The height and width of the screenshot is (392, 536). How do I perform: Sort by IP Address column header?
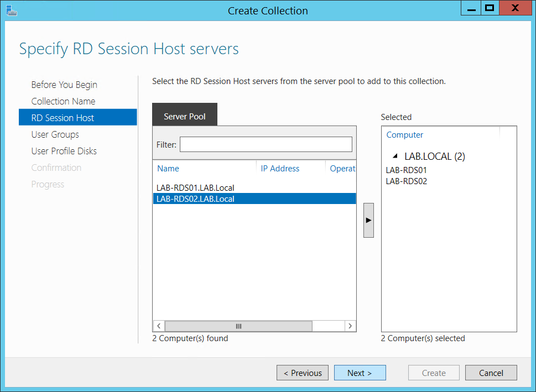(x=280, y=169)
